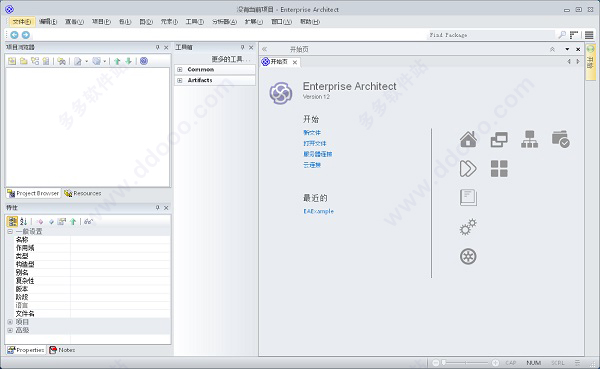The height and width of the screenshot is (369, 600).
Task: Click the stepped bars icon next to search magnifier
Action: (x=574, y=35)
